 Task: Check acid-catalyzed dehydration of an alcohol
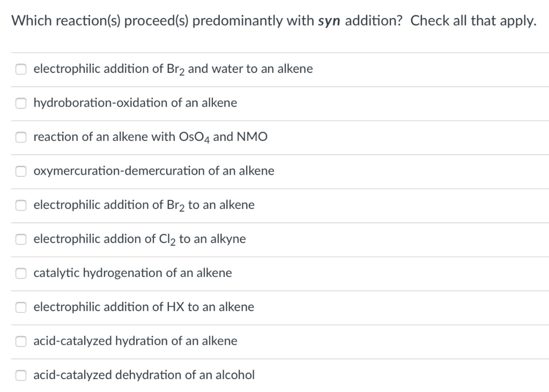point(20,375)
